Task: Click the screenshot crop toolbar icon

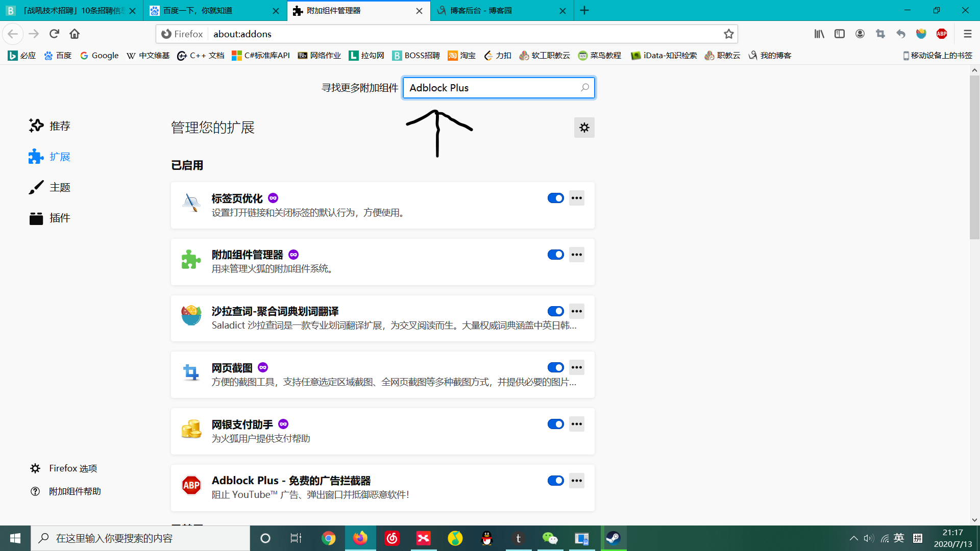Action: click(x=880, y=34)
